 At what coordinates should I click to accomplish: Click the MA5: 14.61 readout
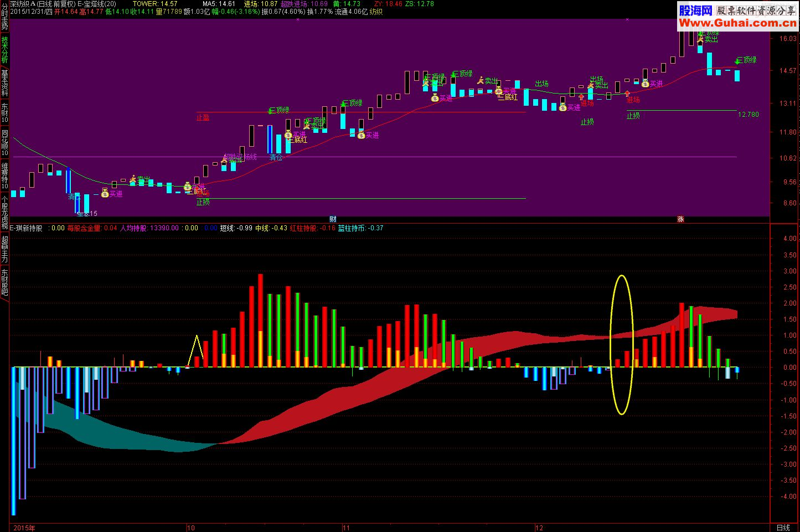click(x=219, y=3)
